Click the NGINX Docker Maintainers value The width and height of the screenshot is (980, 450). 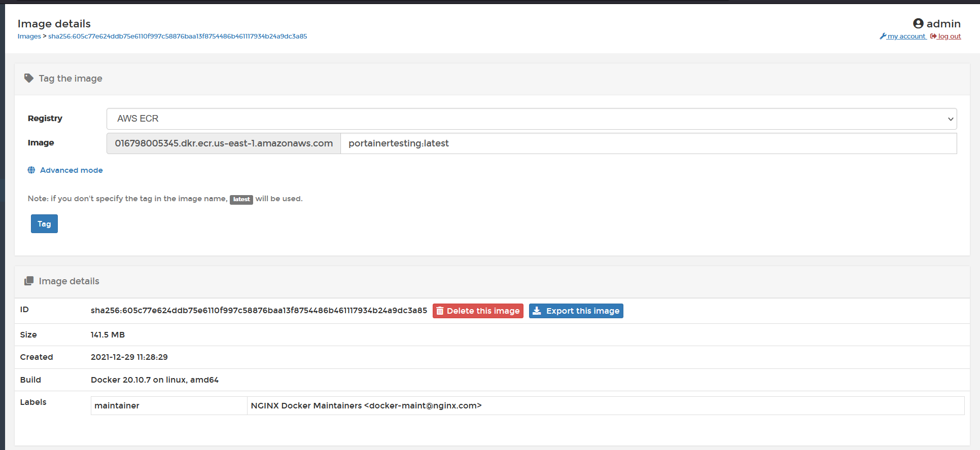366,406
